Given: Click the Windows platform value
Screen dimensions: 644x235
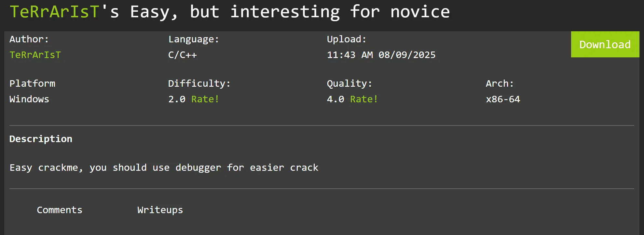Looking at the screenshot, I should coord(29,99).
